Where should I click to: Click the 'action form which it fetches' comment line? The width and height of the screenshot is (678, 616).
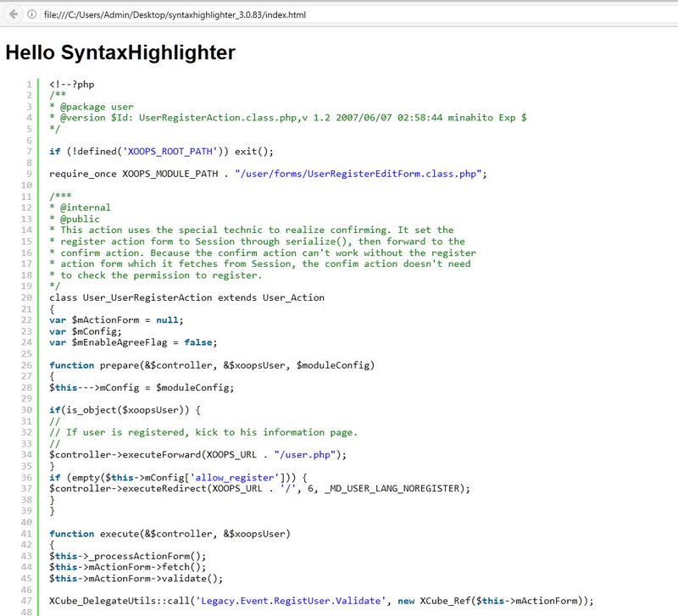pyautogui.click(x=260, y=264)
